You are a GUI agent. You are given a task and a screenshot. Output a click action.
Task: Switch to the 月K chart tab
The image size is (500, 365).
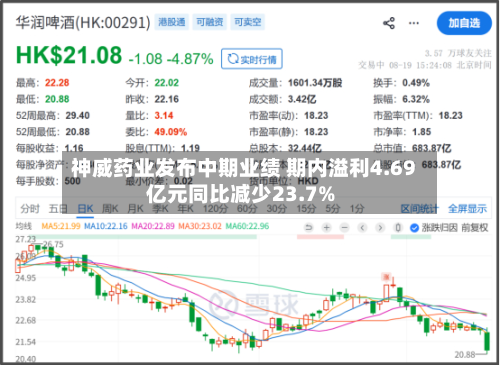point(135,209)
